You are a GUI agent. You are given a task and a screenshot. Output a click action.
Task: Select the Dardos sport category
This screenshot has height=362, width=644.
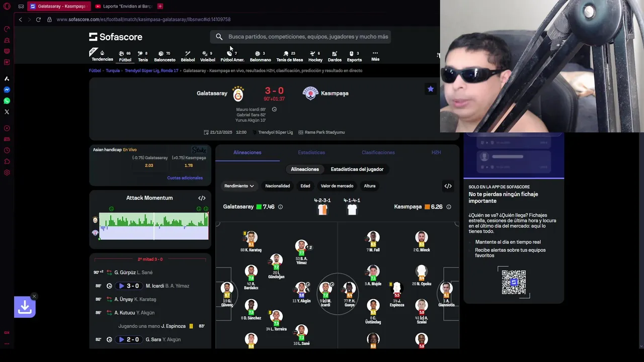click(335, 56)
